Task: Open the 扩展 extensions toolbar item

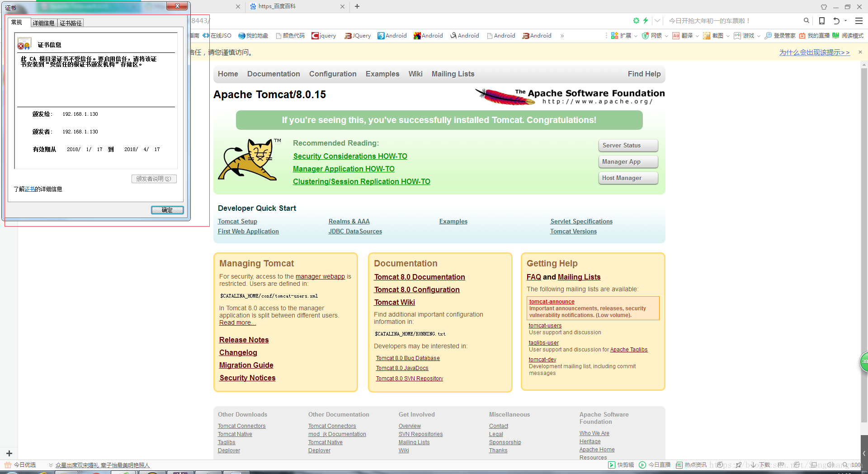Action: pos(621,36)
